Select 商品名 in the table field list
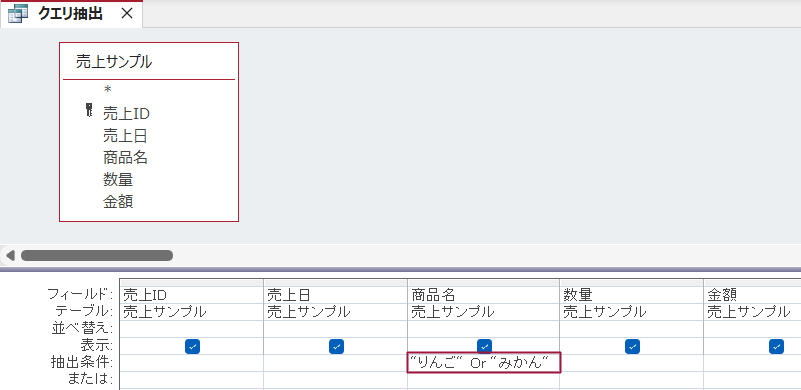Screen dimensions: 801x390 [x=125, y=158]
